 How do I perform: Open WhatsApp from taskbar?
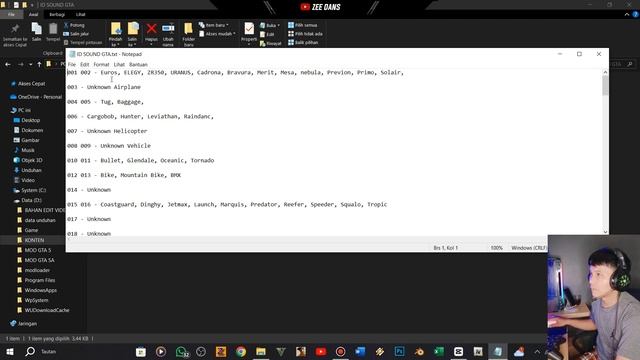point(181,351)
